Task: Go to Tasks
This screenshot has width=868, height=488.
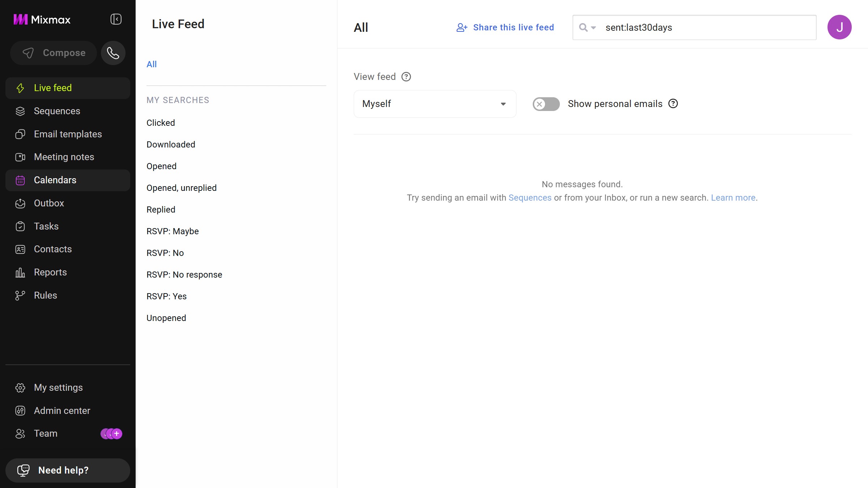Action: [x=68, y=226]
